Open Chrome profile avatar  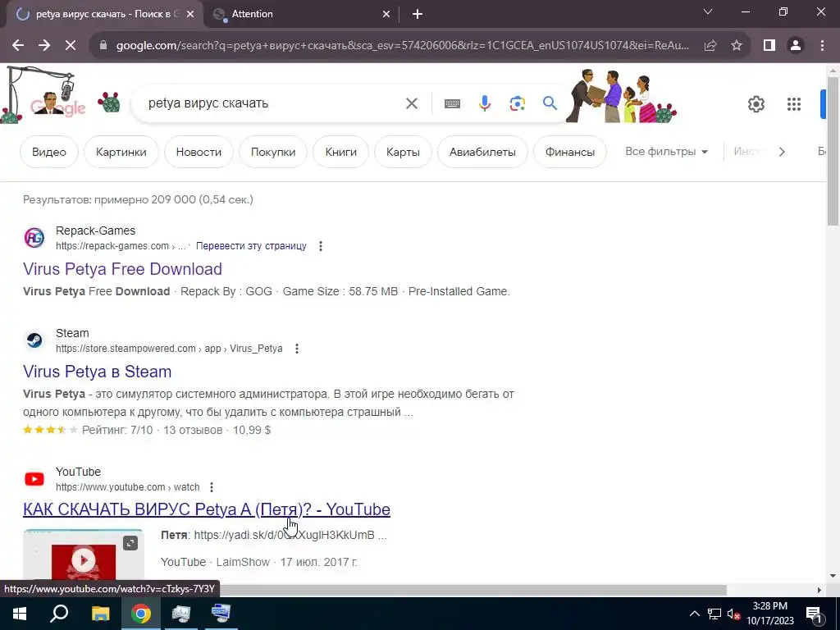[x=796, y=46]
